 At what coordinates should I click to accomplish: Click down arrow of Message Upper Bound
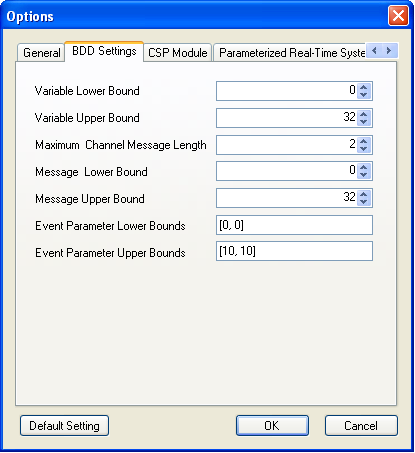(x=364, y=202)
